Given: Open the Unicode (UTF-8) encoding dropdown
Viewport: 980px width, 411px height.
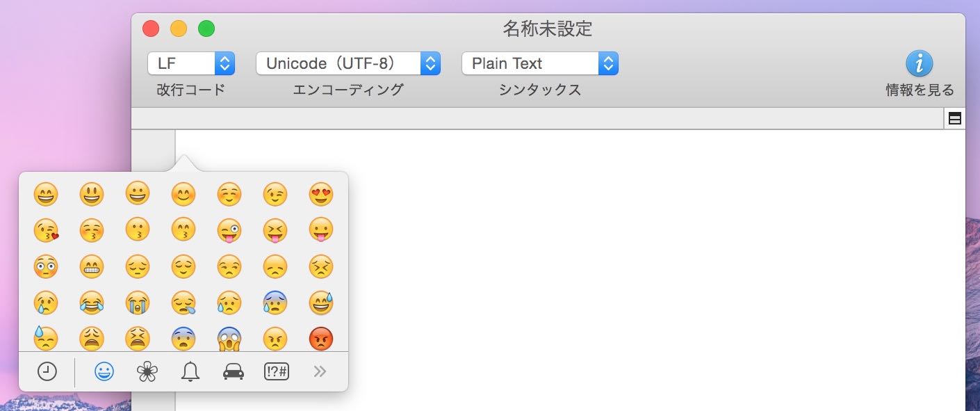Looking at the screenshot, I should 348,63.
